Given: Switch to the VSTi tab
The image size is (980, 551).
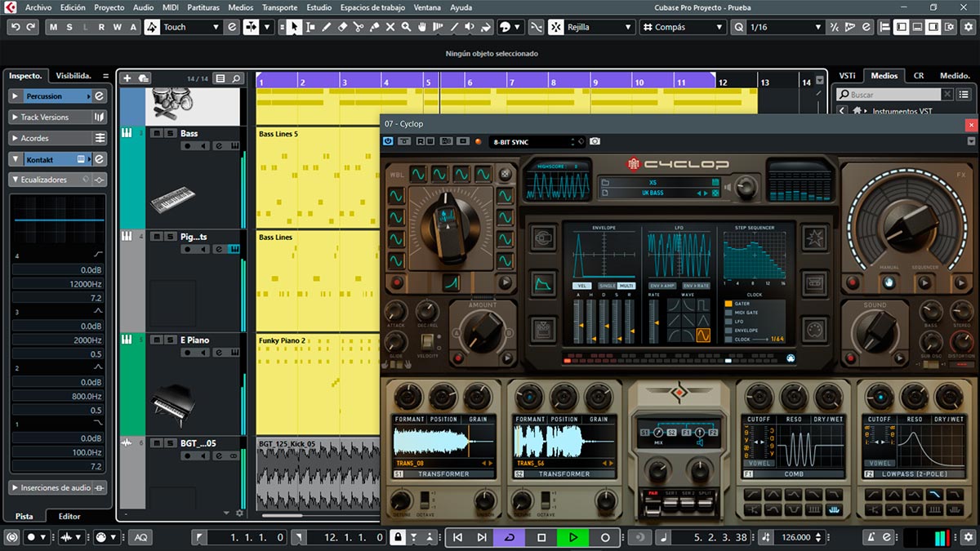Looking at the screenshot, I should (848, 75).
